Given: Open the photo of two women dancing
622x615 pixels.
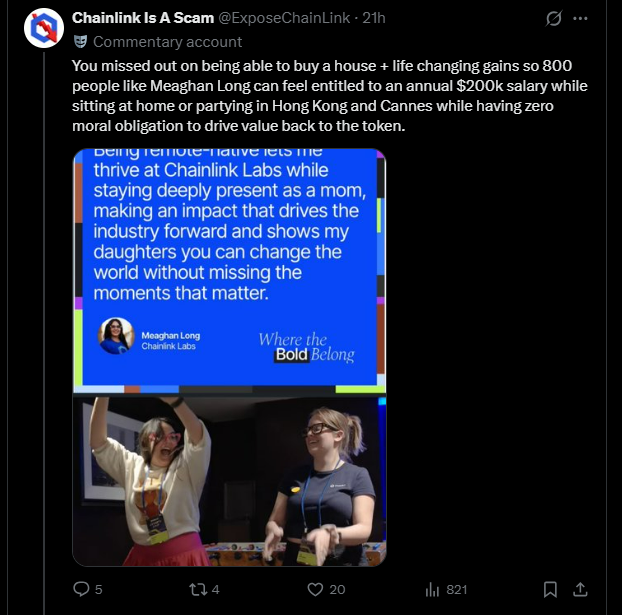Looking at the screenshot, I should (229, 482).
